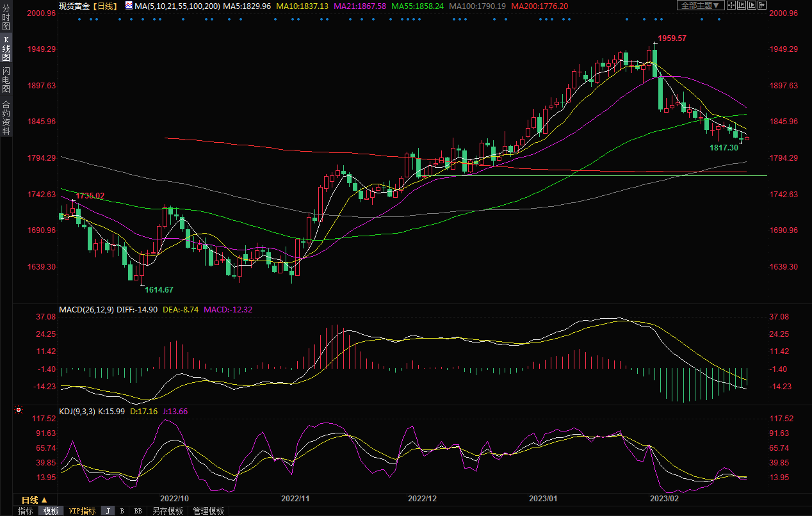Toggle the BB template button
The image size is (812, 516).
(x=138, y=511)
